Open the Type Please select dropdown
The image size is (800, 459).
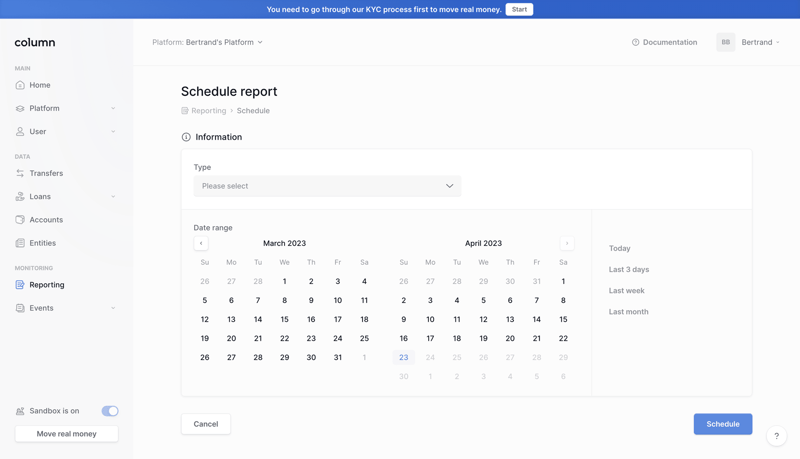[327, 186]
